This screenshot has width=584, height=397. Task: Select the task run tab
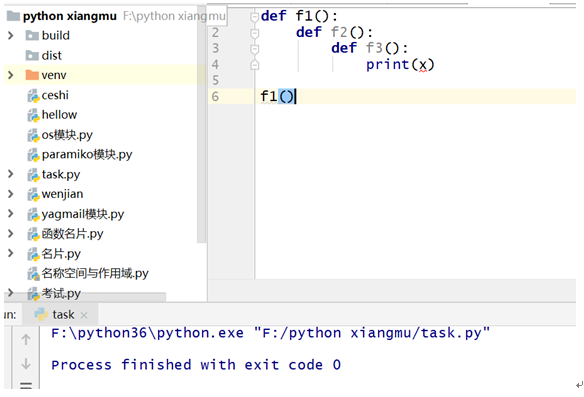(x=60, y=315)
